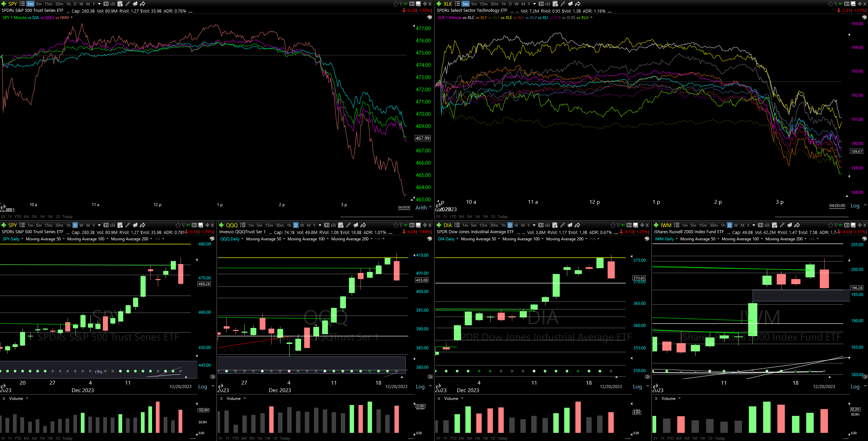Expand XLK comparison plot dropdown arrow

[591, 17]
